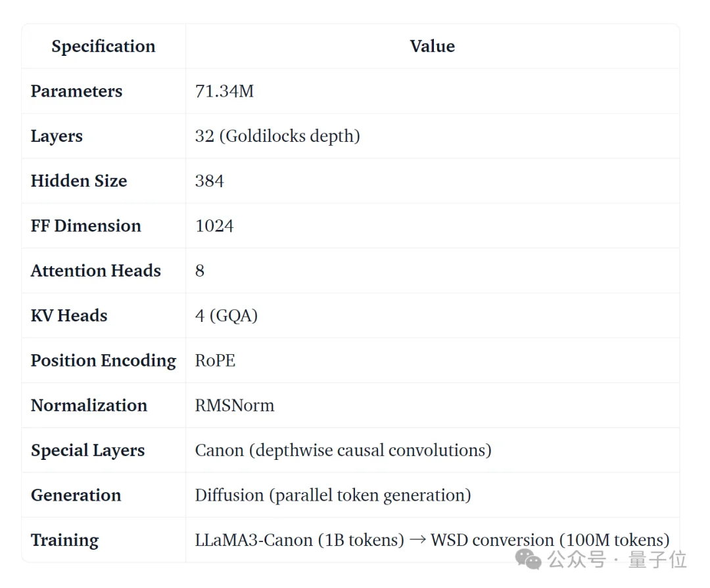Select the Position Encoding label

coord(103,361)
